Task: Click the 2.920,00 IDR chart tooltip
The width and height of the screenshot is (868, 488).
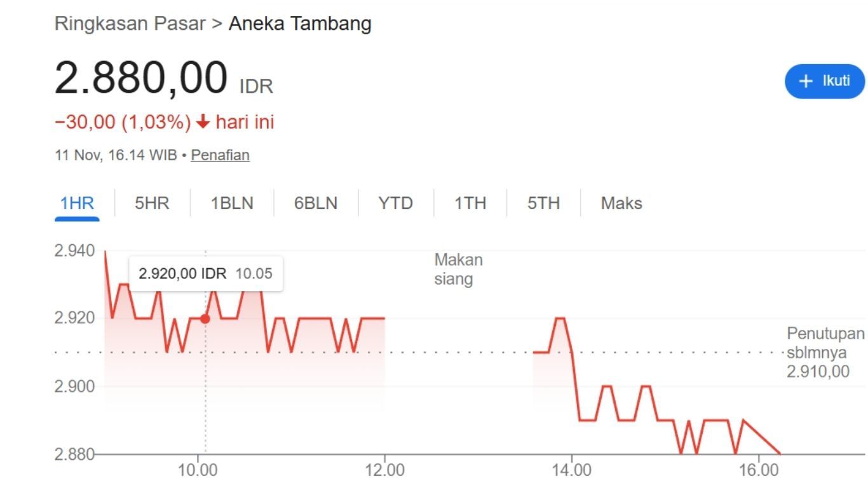Action: click(x=205, y=274)
